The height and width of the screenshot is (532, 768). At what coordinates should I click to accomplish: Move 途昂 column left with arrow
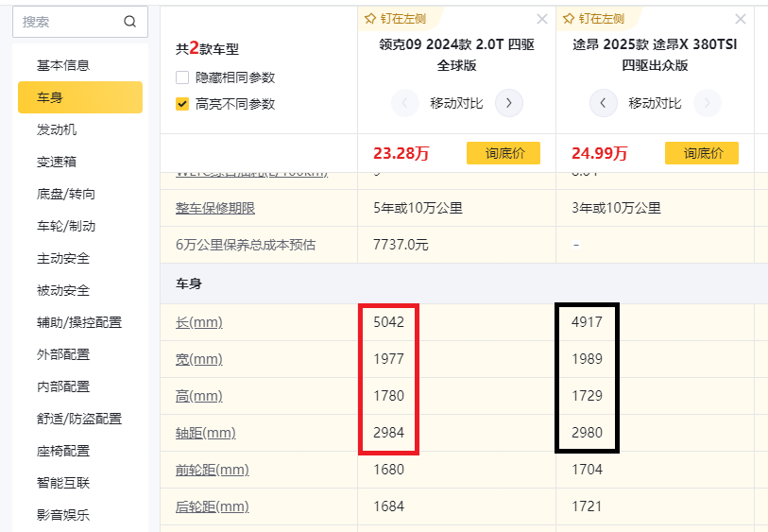click(603, 103)
